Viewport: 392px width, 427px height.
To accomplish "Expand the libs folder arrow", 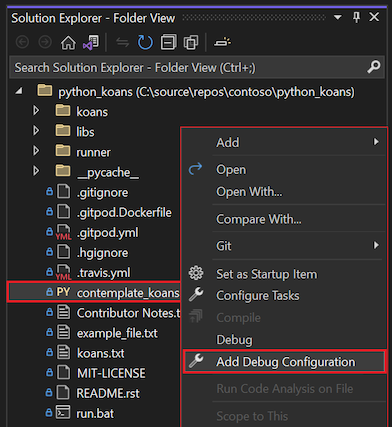I will pyautogui.click(x=36, y=131).
